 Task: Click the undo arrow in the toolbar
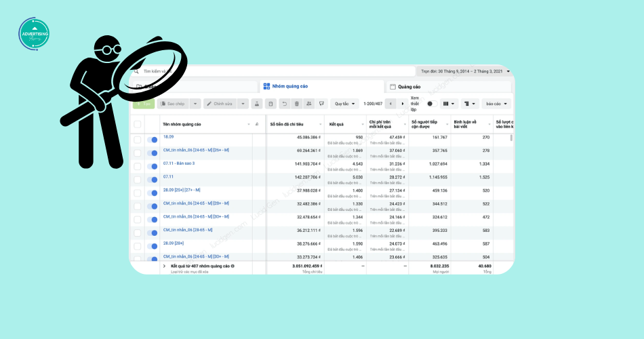[285, 104]
